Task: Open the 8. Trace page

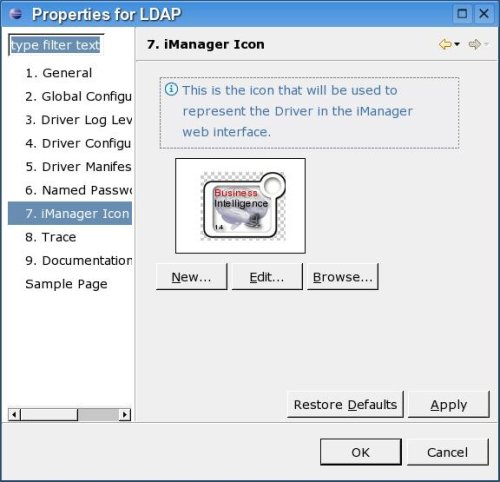Action: [51, 237]
